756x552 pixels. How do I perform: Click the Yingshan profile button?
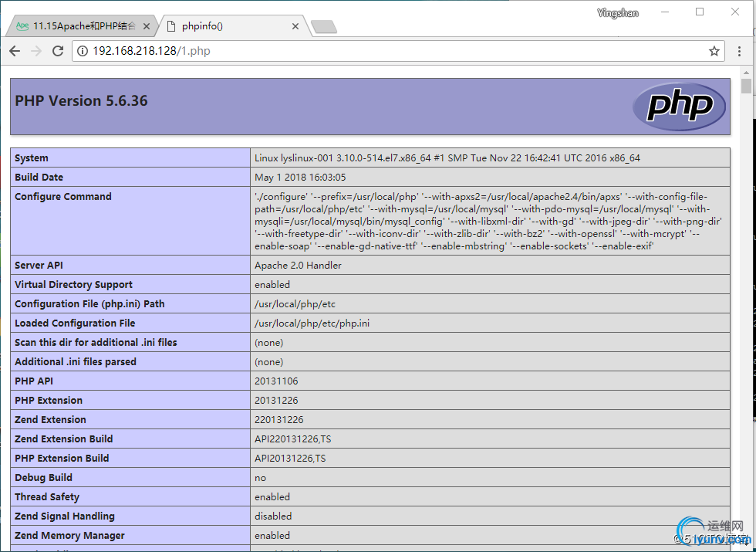point(618,13)
